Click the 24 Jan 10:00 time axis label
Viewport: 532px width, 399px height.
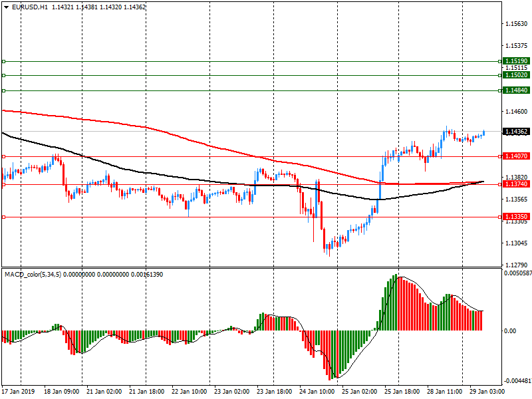(x=317, y=391)
